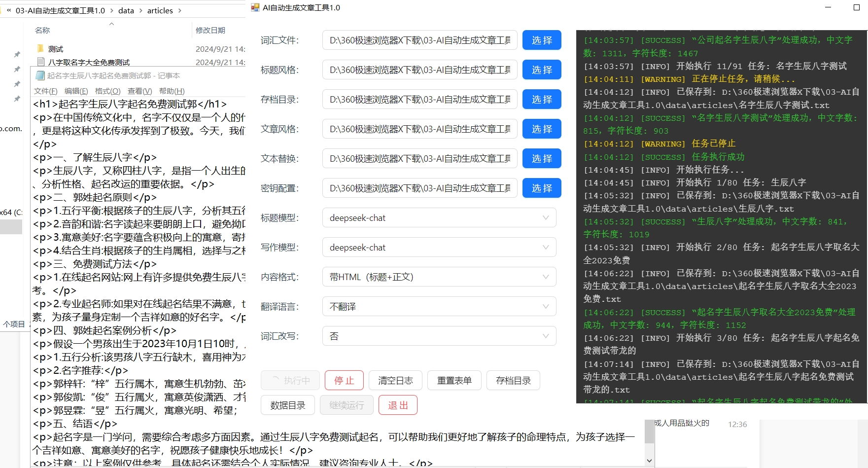
Task: Click the first quick-access pin icon in Explorer
Action: pyautogui.click(x=17, y=54)
